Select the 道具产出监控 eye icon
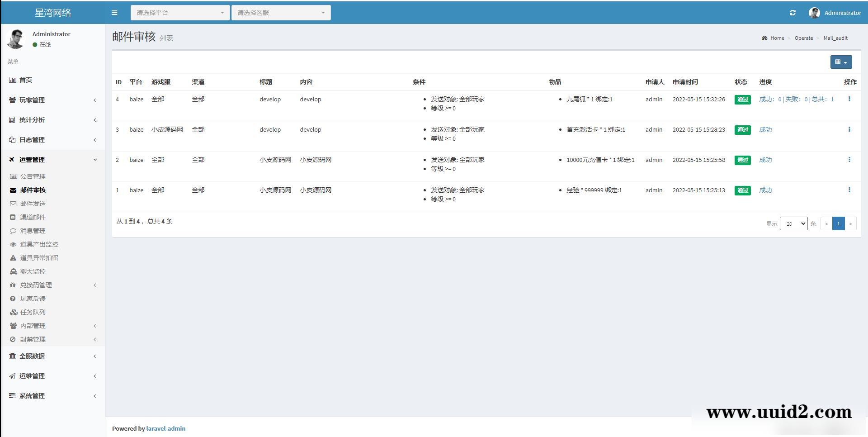 (13, 244)
